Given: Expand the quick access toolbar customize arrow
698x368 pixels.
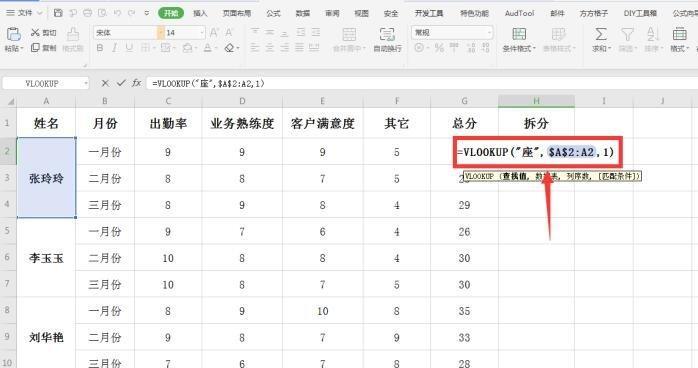Looking at the screenshot, I should (x=146, y=13).
